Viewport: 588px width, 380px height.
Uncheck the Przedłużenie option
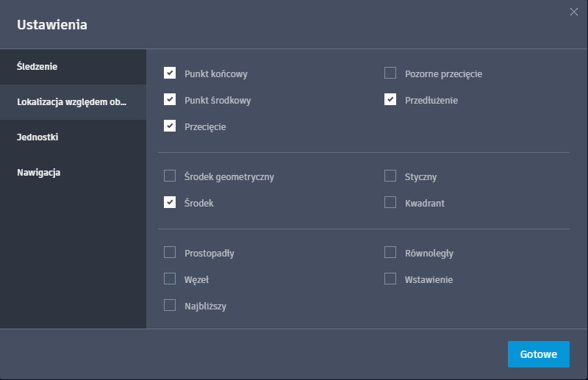[x=390, y=99]
